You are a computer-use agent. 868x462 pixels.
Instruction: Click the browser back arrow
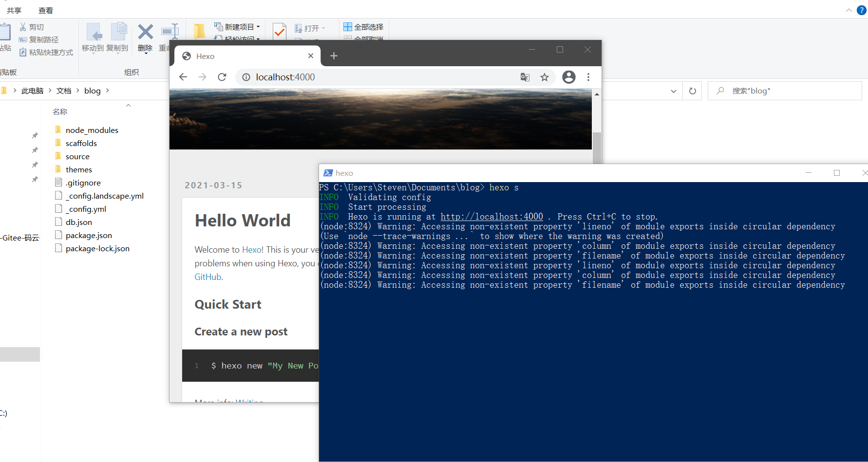click(x=183, y=77)
